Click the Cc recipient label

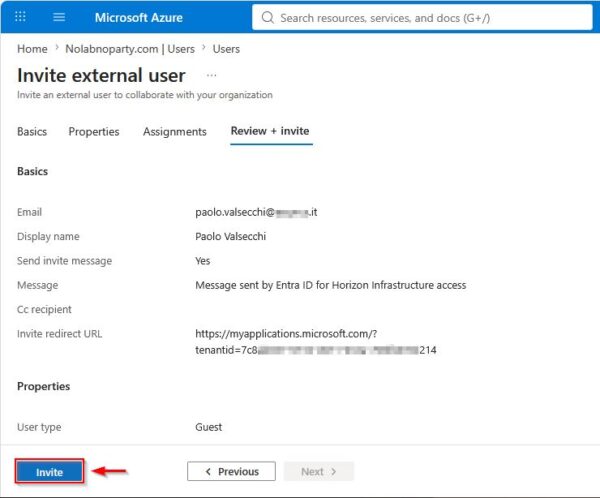coord(44,309)
